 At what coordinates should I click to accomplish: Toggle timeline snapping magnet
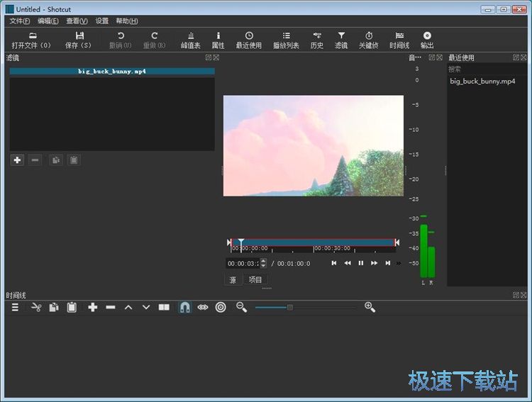[184, 307]
